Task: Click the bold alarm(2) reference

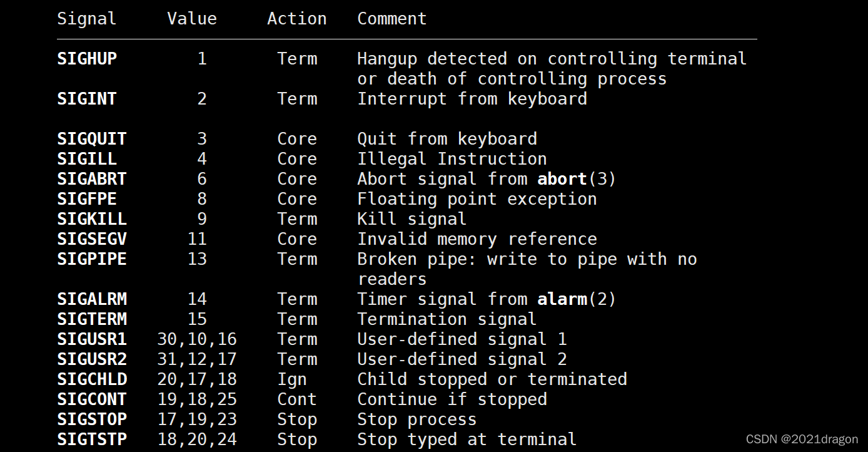Action: click(576, 299)
